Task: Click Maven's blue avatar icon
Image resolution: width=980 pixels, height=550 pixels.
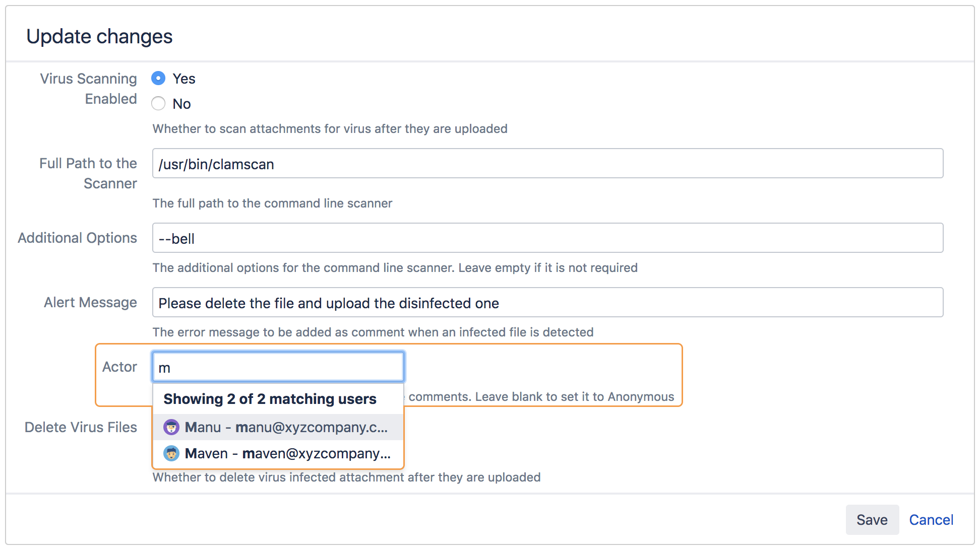Action: click(171, 453)
